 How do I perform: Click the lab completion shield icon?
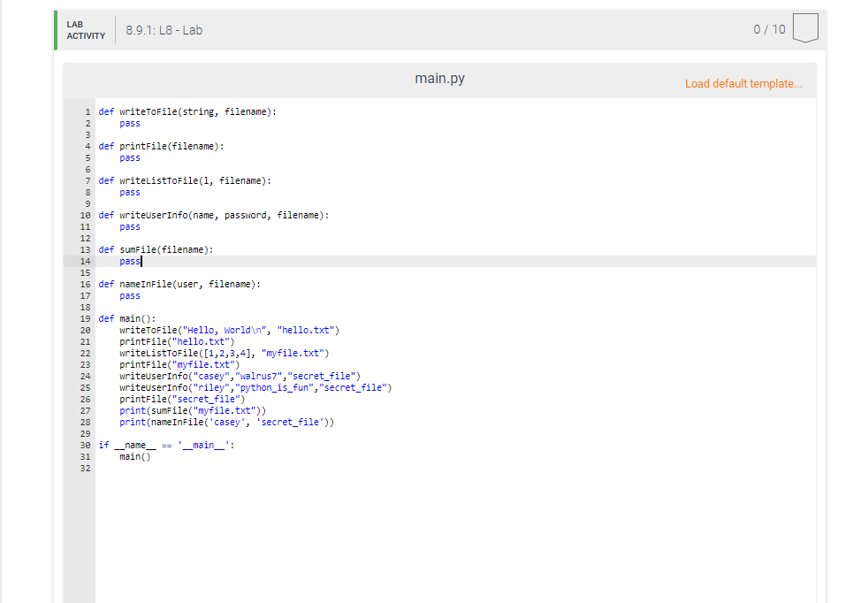(x=805, y=27)
